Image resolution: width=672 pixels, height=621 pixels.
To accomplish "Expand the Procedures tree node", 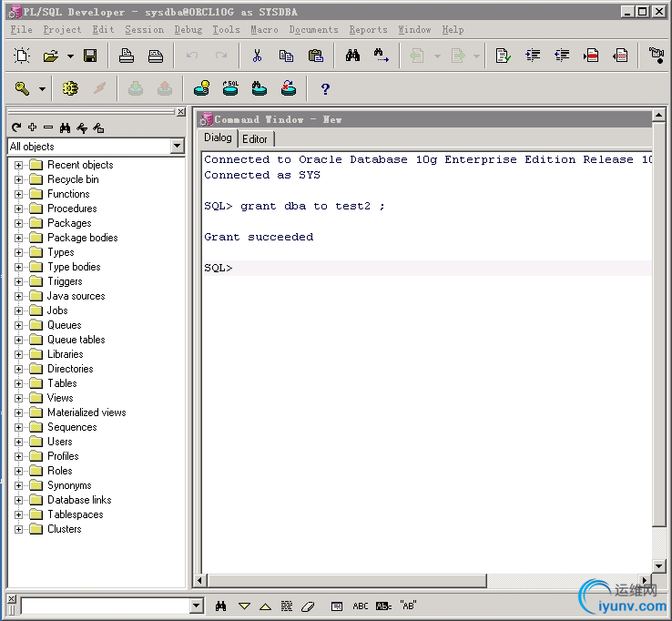I will [18, 209].
